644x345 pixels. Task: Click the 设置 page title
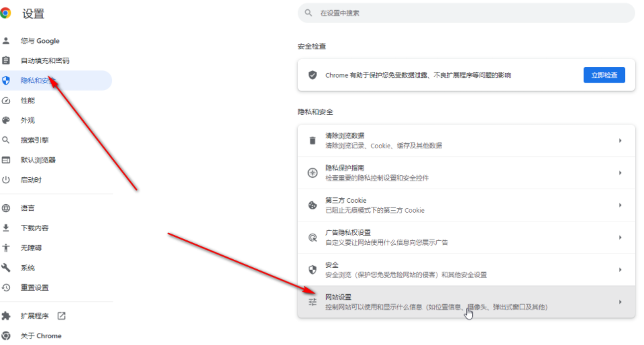pos(34,13)
